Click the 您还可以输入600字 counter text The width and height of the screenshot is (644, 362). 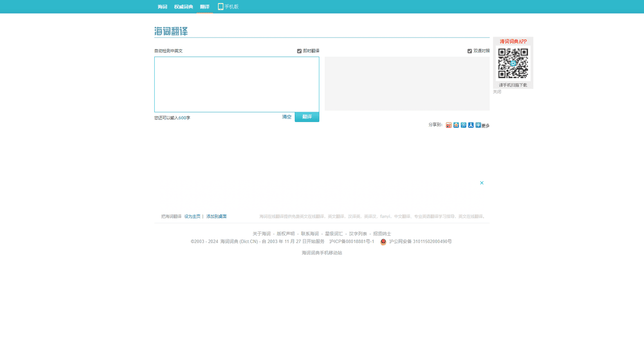click(x=172, y=118)
